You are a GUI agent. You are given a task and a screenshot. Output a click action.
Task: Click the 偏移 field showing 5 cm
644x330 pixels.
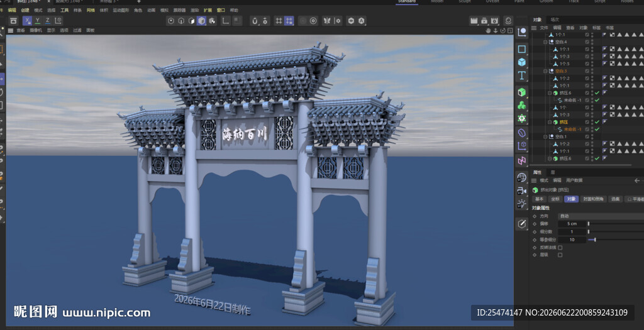(572, 224)
